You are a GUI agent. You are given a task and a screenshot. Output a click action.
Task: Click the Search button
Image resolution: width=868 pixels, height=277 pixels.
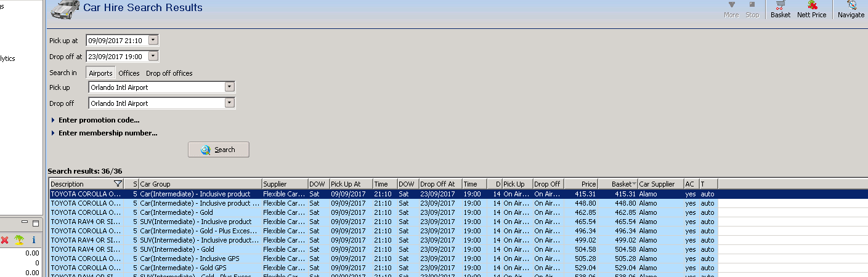219,150
